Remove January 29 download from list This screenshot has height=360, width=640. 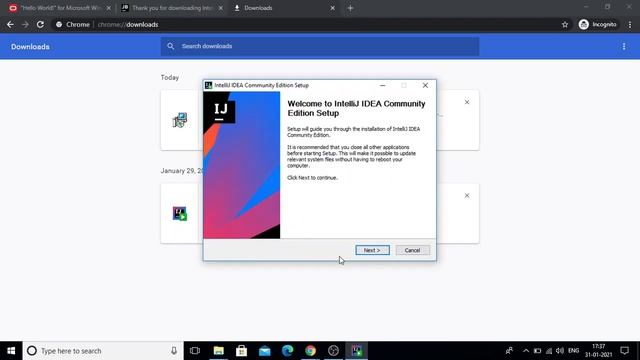click(467, 196)
